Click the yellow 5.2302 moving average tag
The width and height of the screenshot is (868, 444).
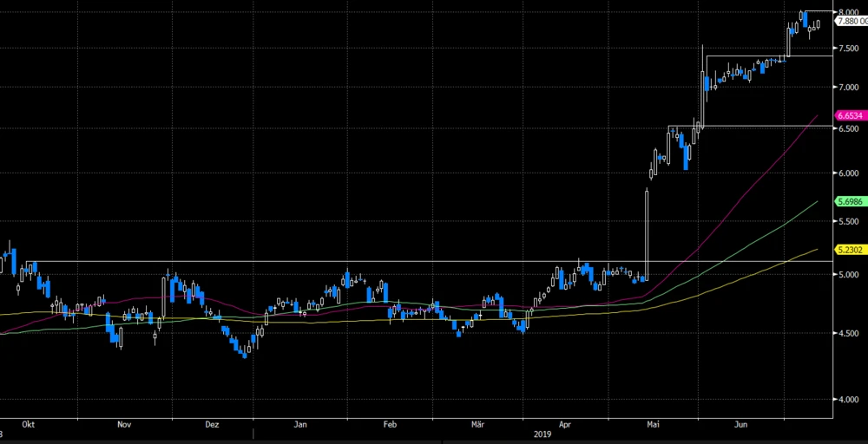pyautogui.click(x=849, y=250)
